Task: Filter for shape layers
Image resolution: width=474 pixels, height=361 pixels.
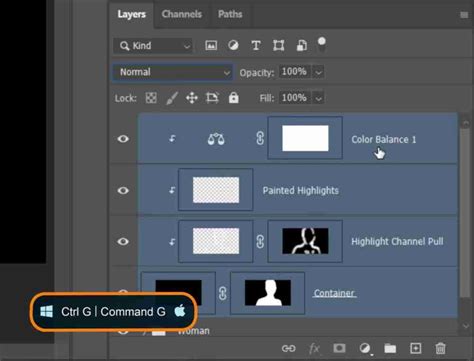Action: pos(279,45)
